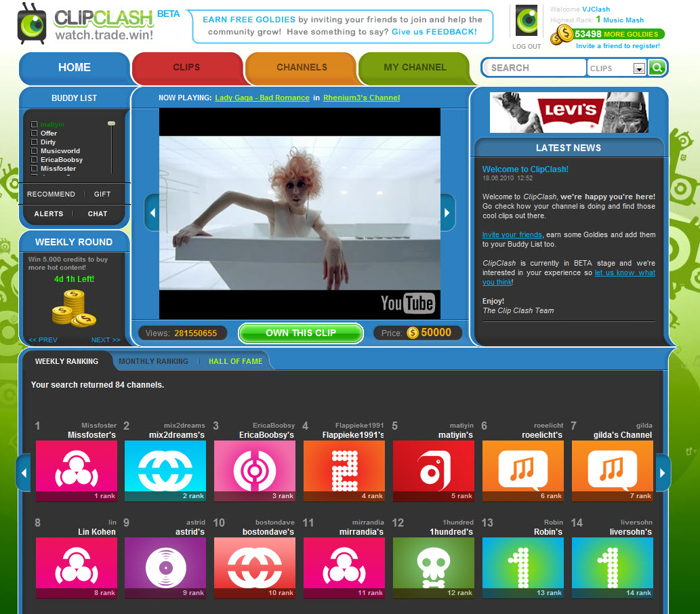Open Flappieke1991's rank 4 channel icon

click(344, 470)
